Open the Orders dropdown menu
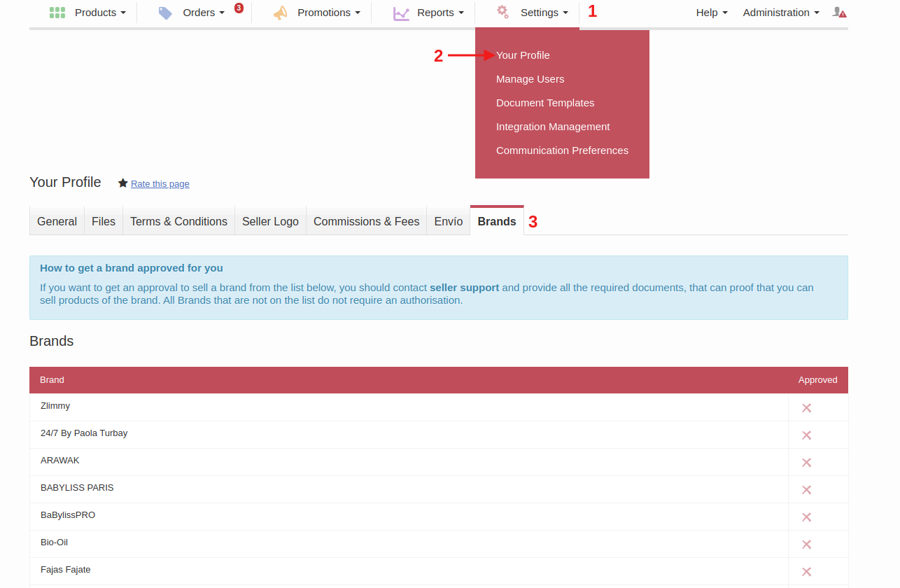The image size is (900, 588). 204,13
